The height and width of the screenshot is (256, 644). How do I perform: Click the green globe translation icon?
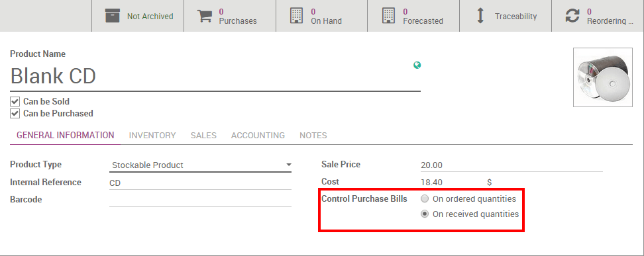click(417, 65)
